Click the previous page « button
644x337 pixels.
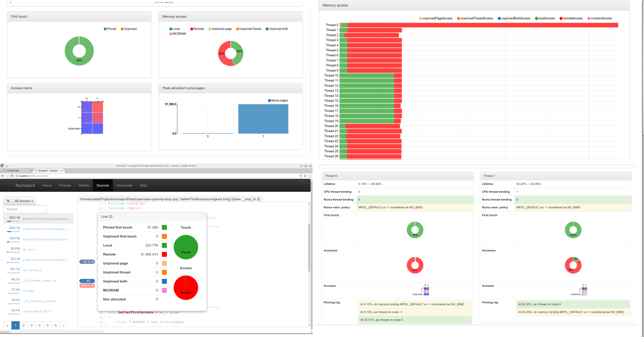(7, 325)
